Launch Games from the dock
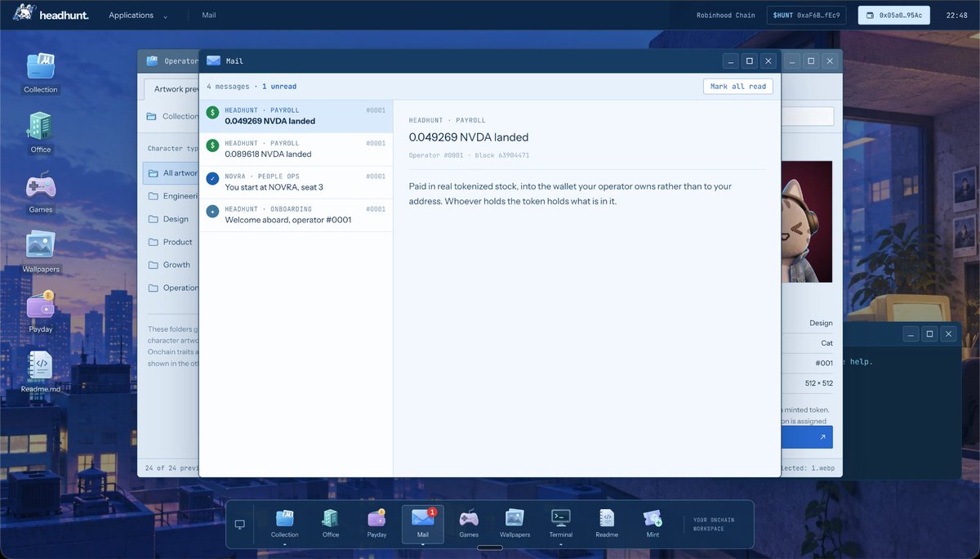 coord(469,523)
